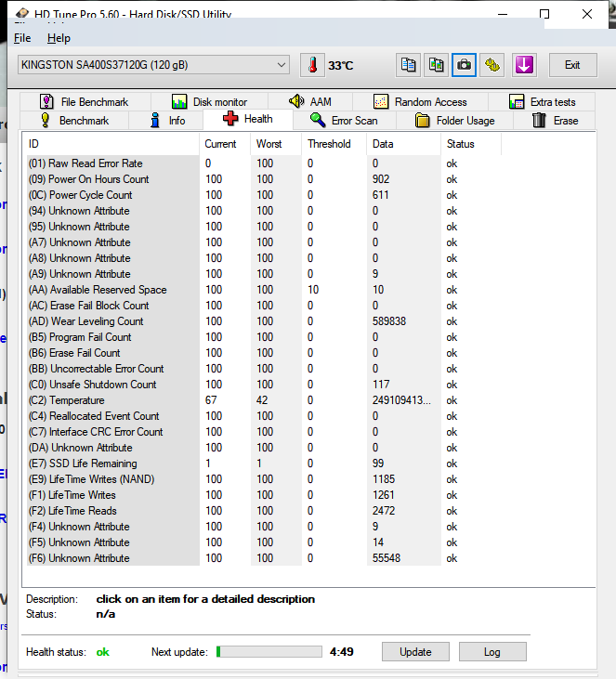Click the Threshold column header
This screenshot has height=679, width=616.
click(334, 144)
